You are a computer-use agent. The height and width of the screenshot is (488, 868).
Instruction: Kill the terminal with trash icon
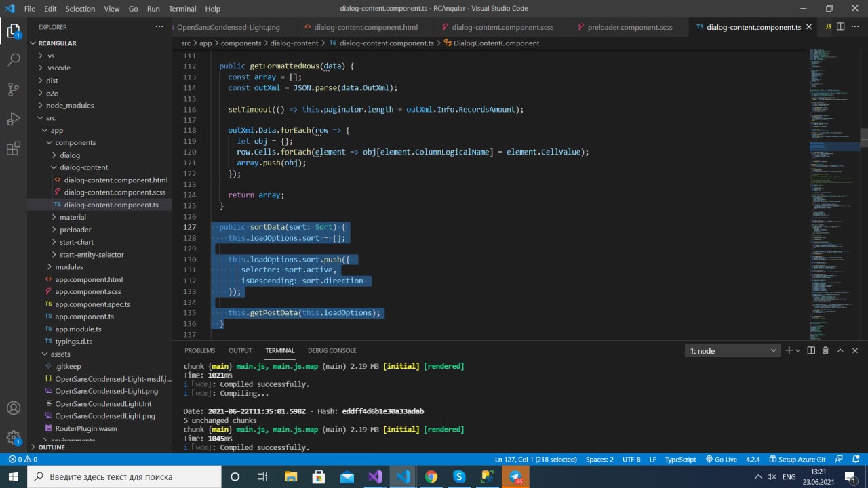[825, 350]
